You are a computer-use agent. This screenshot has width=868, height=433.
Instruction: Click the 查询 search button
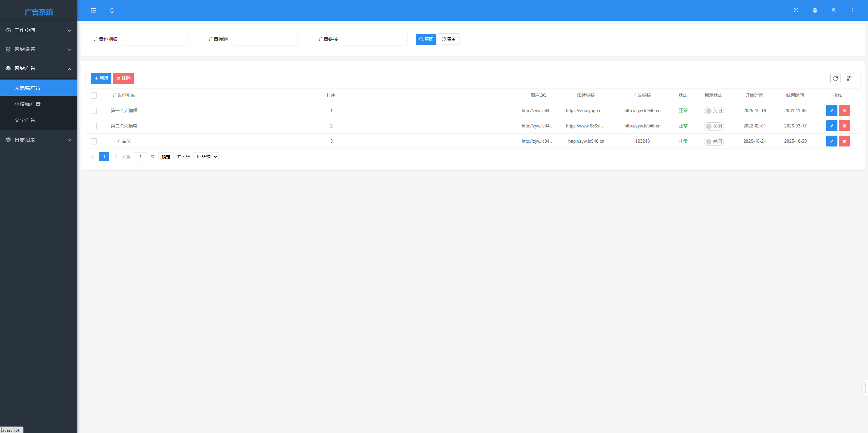click(426, 39)
